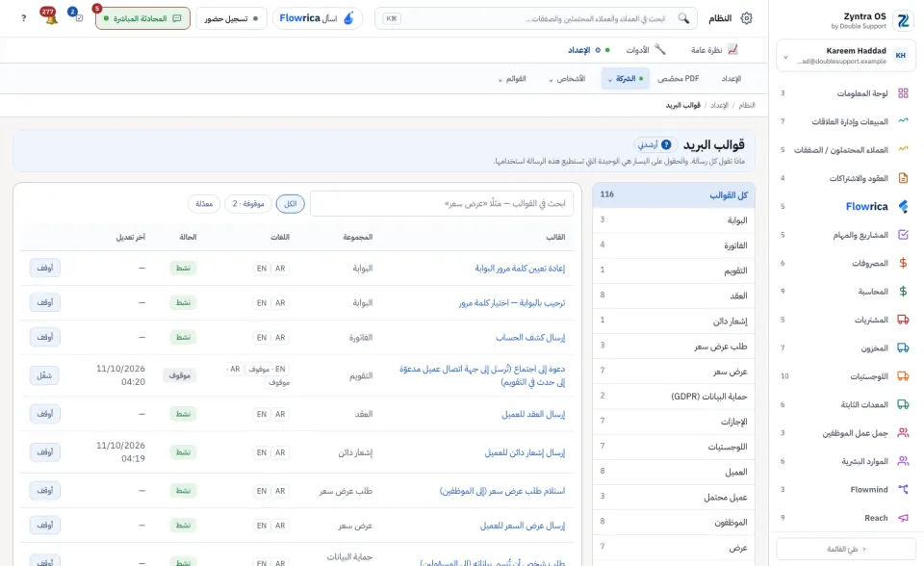Click the موقوف status badge
Viewport: 924px width, 566px height.
pos(180,375)
